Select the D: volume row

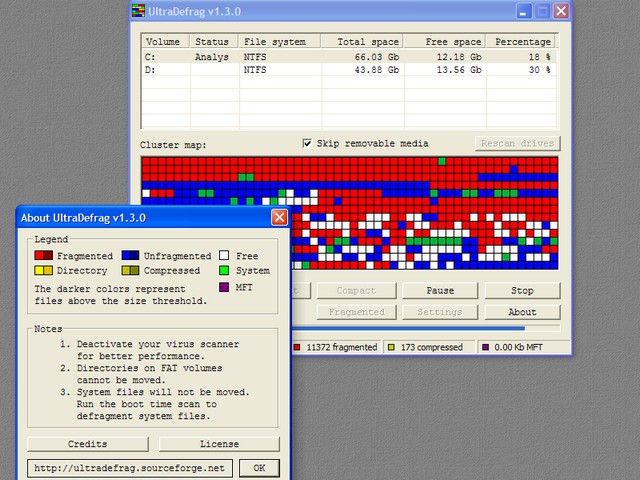pyautogui.click(x=349, y=70)
